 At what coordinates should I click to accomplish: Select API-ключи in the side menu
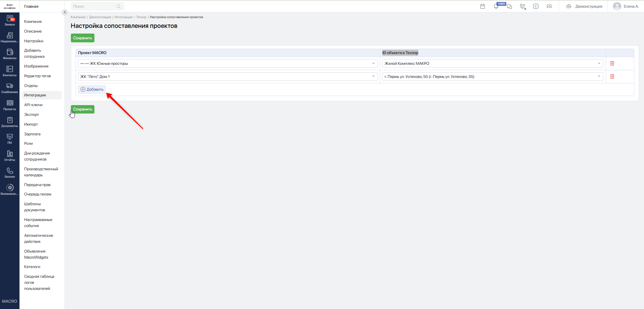click(33, 105)
